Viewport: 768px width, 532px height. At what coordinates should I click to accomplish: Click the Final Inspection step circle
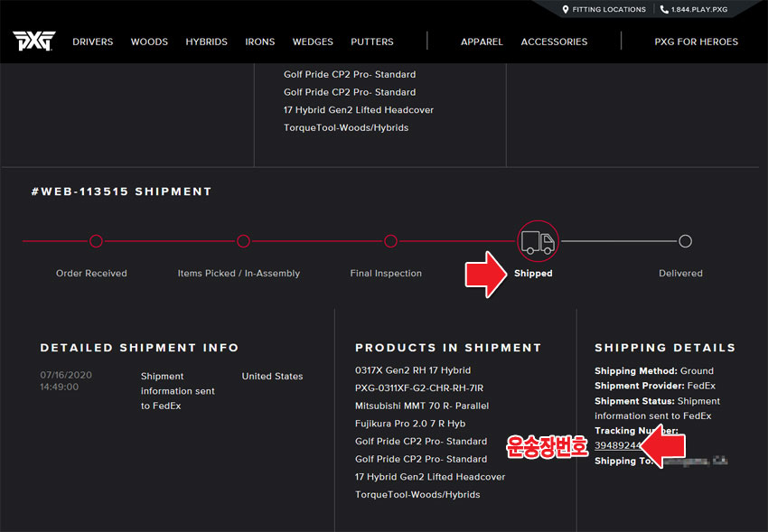(x=391, y=241)
